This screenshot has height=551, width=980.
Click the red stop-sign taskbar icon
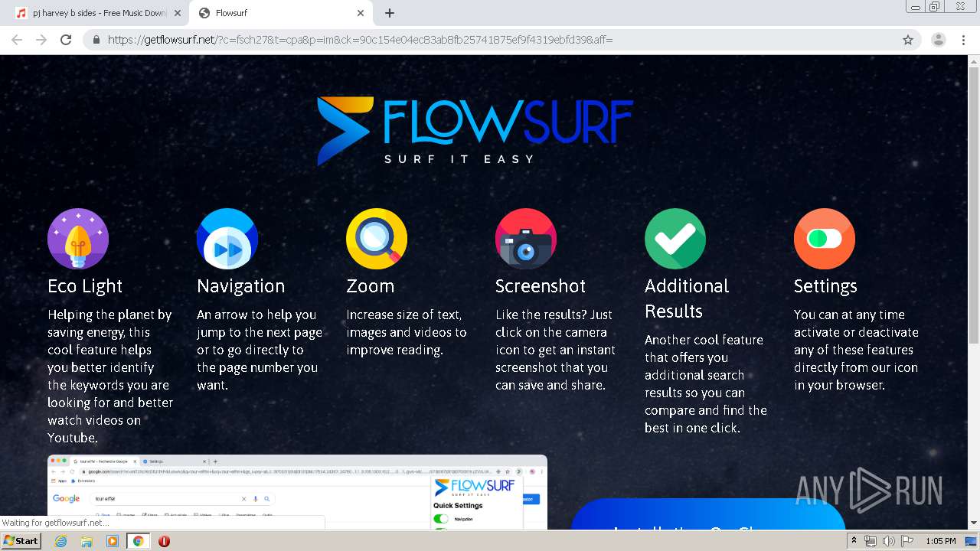pyautogui.click(x=164, y=541)
